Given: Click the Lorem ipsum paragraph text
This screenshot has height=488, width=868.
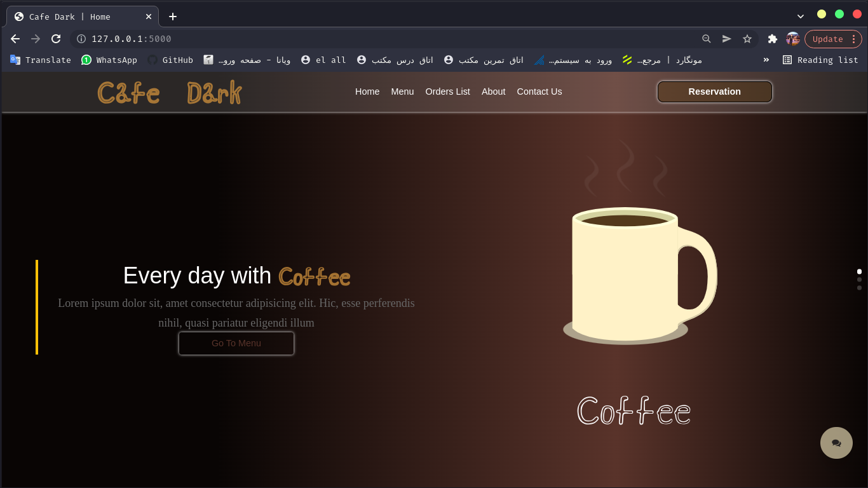Looking at the screenshot, I should tap(236, 313).
